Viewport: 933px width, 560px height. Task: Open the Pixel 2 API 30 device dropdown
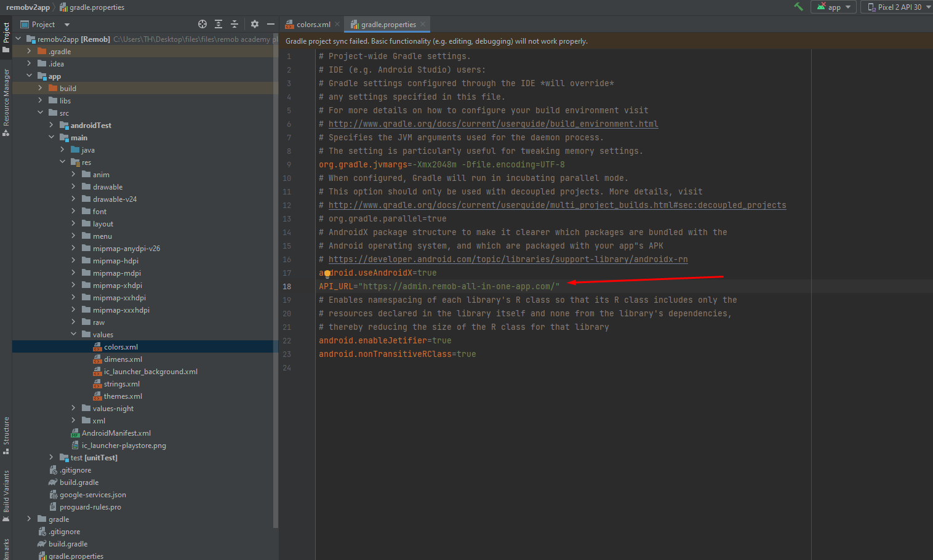(x=899, y=7)
